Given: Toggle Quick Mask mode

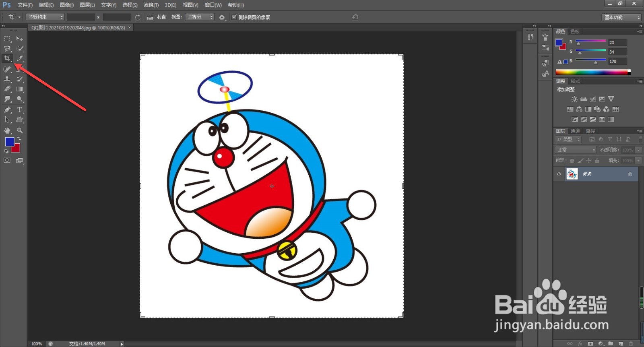Looking at the screenshot, I should point(7,160).
